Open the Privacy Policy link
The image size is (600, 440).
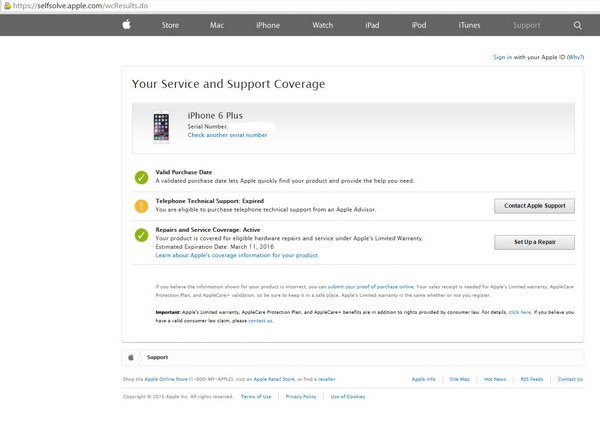click(301, 397)
